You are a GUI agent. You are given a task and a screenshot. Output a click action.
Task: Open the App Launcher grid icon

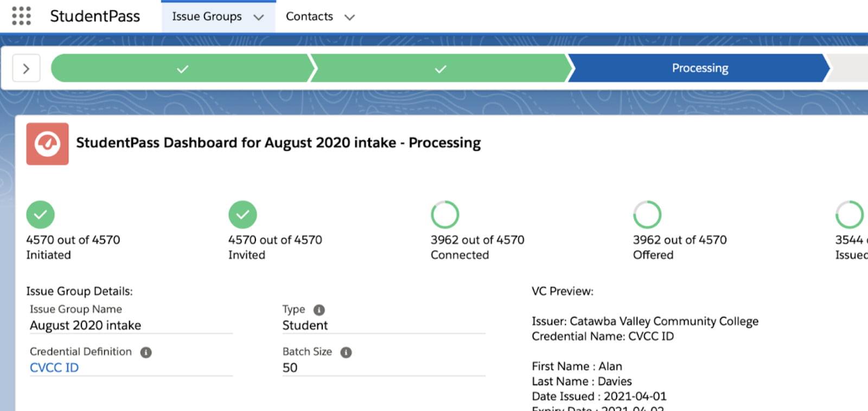pyautogui.click(x=21, y=16)
